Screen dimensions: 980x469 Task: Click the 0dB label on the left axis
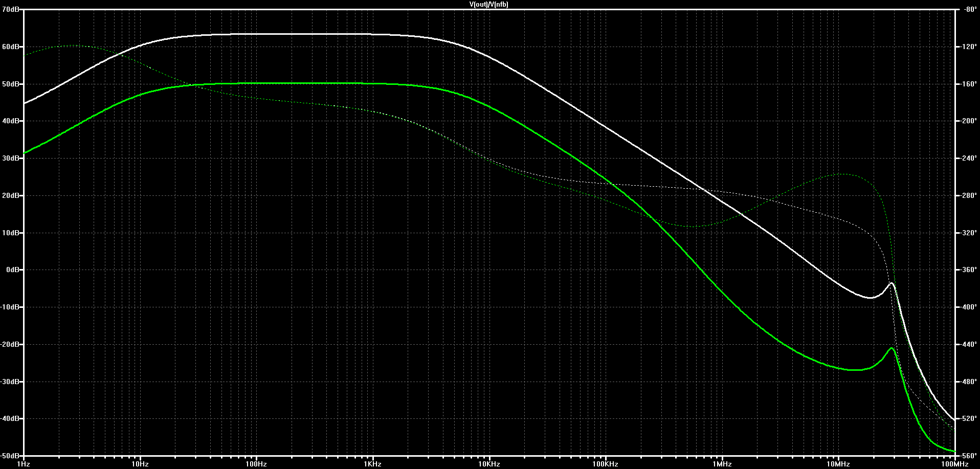pos(12,270)
